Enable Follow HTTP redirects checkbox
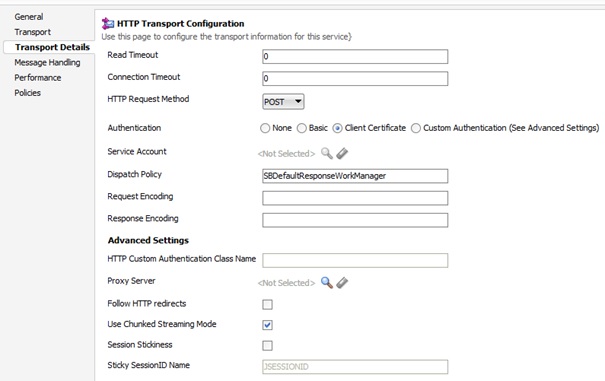The height and width of the screenshot is (381, 605). tap(267, 305)
